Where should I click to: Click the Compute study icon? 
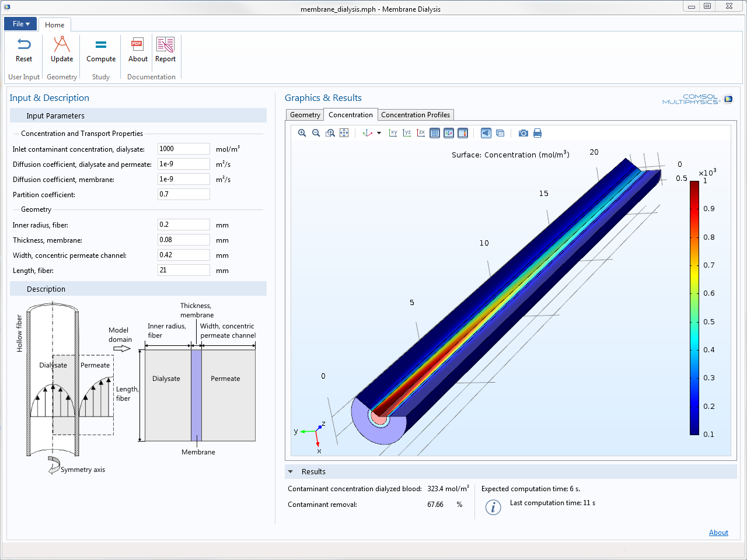tap(101, 50)
